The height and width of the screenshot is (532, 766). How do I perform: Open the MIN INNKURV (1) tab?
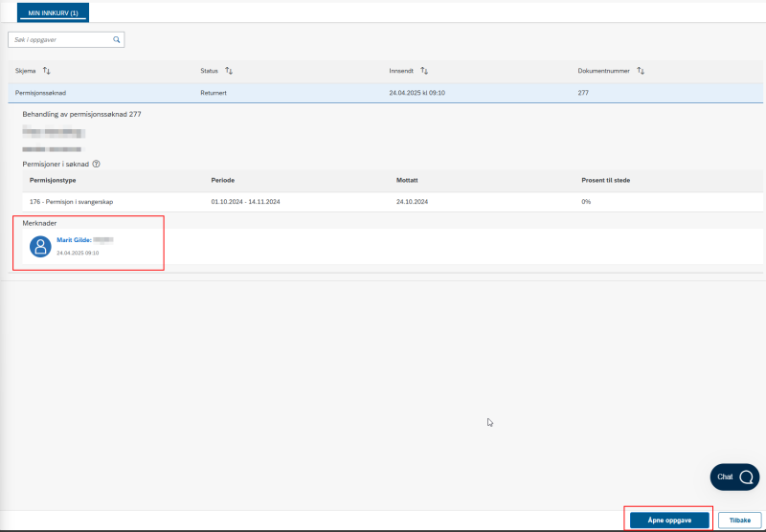[x=53, y=12]
